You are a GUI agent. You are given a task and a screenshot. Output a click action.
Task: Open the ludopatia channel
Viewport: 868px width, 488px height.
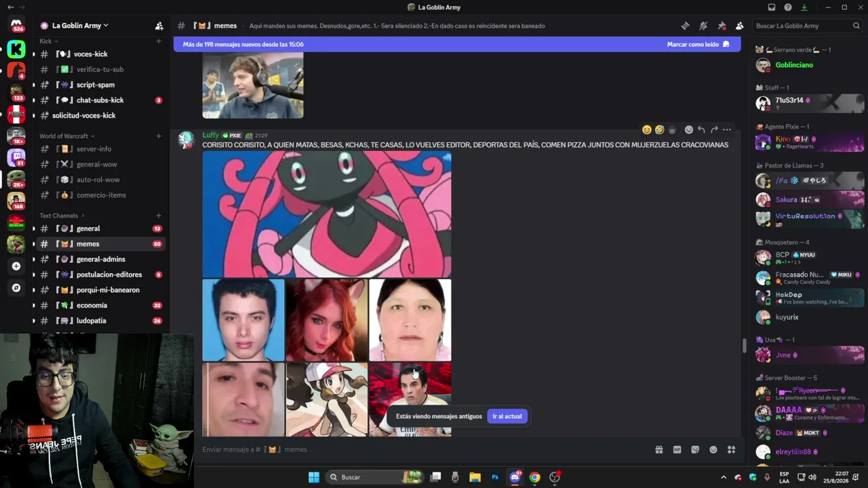coord(100,321)
